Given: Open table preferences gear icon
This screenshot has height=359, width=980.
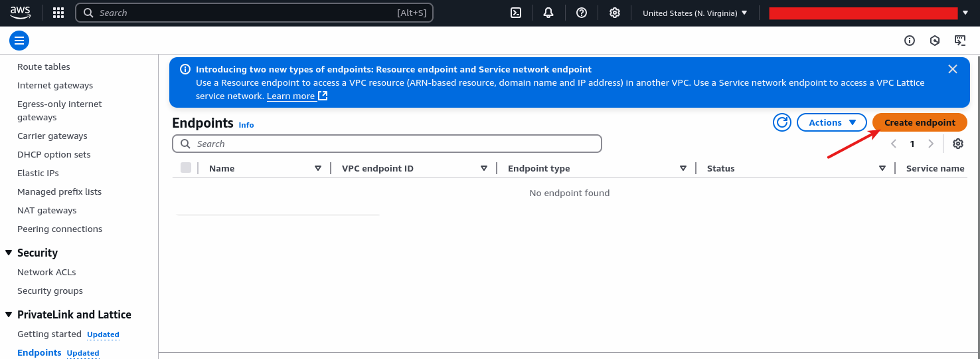Looking at the screenshot, I should pos(958,144).
